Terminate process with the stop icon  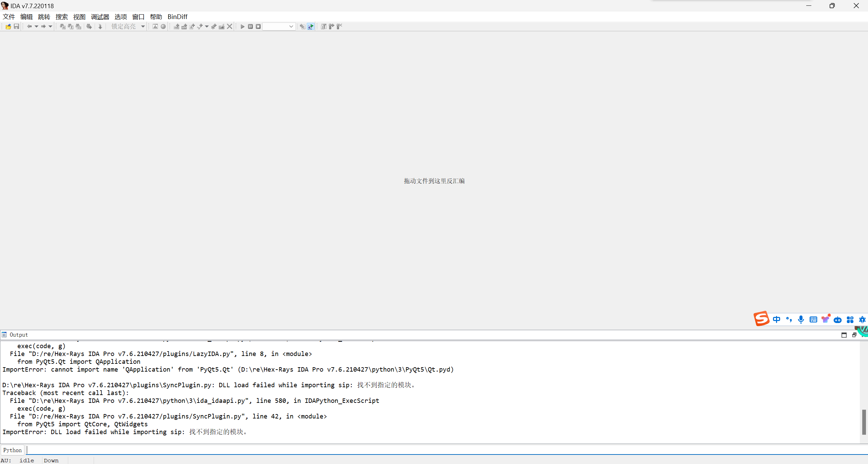click(x=258, y=26)
